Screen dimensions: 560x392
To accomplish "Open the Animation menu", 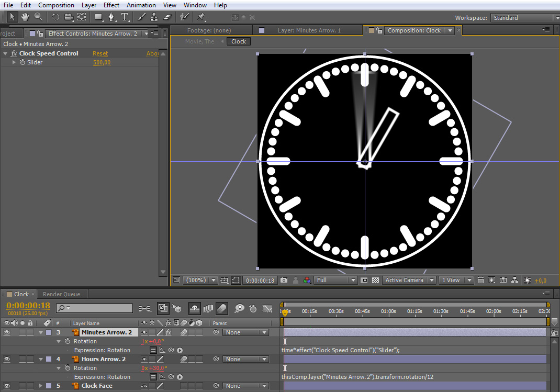I will tap(141, 5).
